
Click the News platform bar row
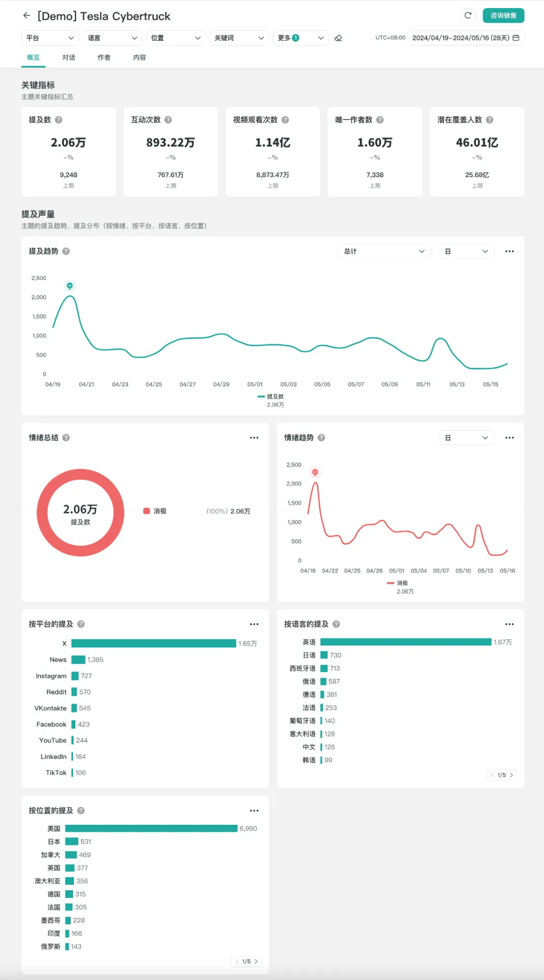tap(78, 660)
